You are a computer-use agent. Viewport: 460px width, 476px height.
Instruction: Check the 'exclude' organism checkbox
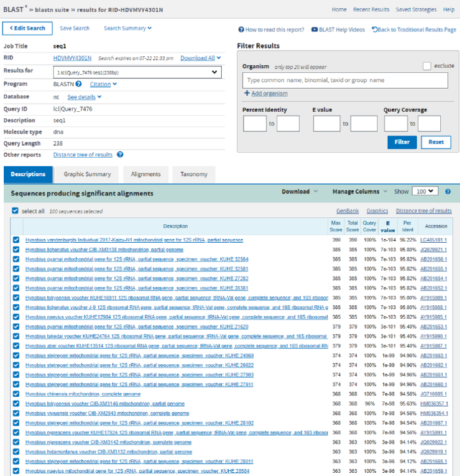pyautogui.click(x=427, y=66)
